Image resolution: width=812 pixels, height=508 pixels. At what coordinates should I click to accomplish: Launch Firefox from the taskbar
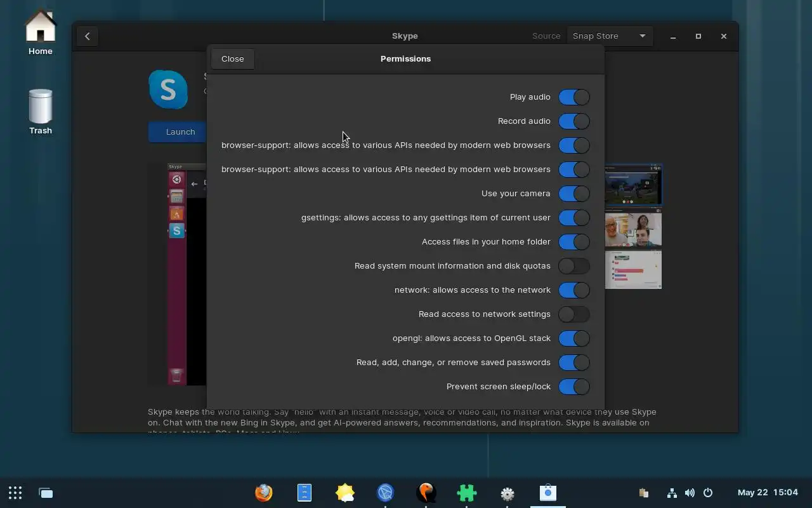pyautogui.click(x=264, y=493)
